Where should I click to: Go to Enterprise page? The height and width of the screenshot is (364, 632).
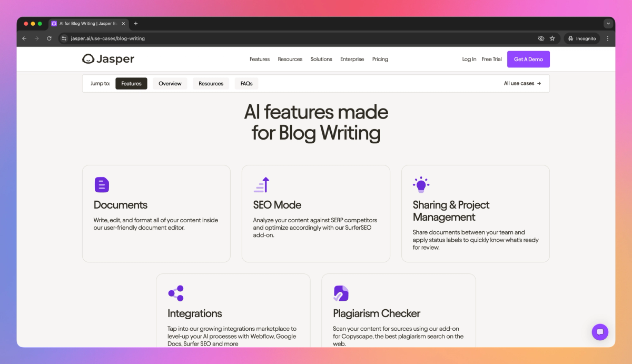(x=352, y=60)
